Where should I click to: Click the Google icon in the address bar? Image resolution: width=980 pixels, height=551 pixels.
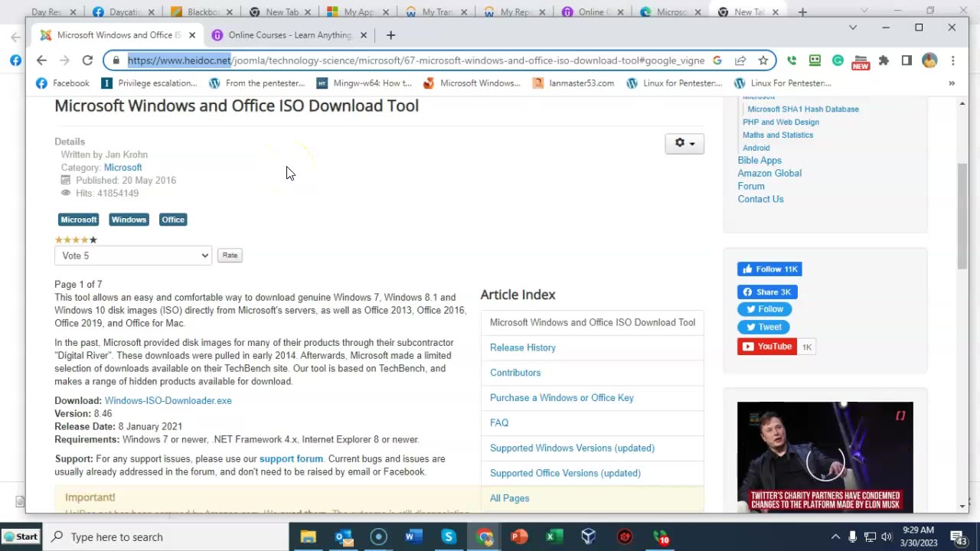click(x=717, y=60)
